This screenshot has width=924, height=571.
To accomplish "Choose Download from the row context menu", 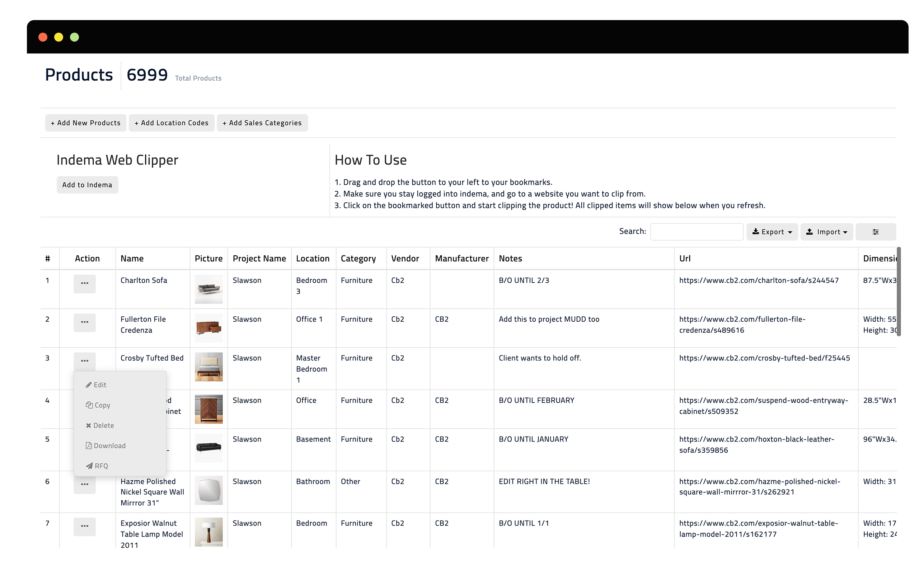I will [x=106, y=446].
